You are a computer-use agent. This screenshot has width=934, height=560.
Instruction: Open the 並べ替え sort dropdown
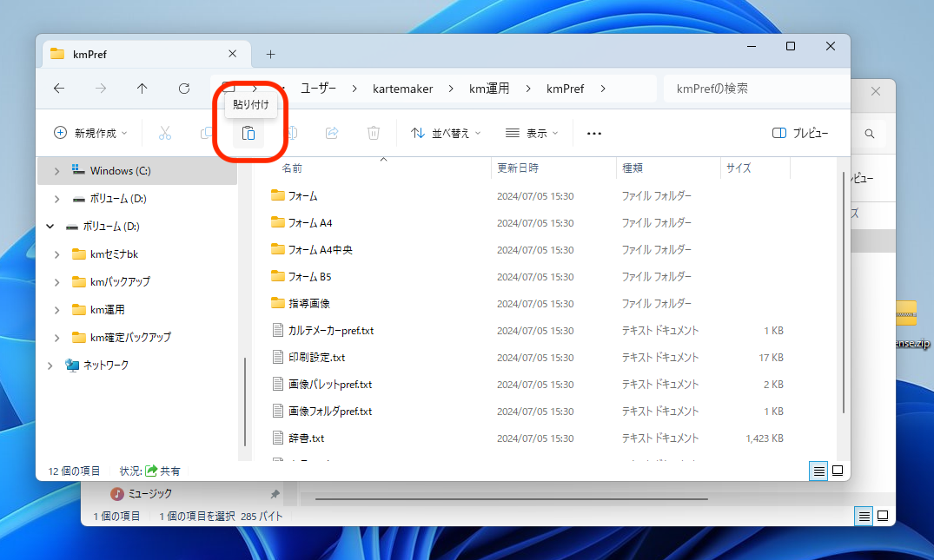(x=447, y=133)
